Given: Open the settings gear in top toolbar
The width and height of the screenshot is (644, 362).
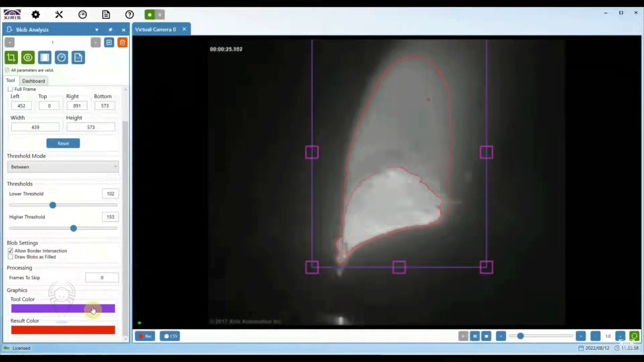Looking at the screenshot, I should pos(36,15).
